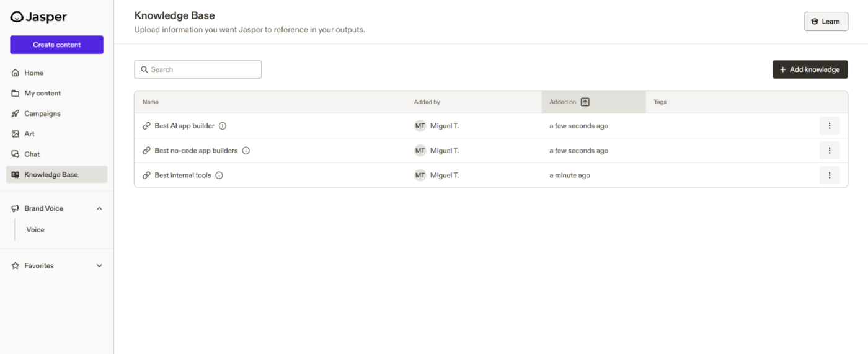Click the MT avatar in the Best AI app builder row
Screen dimensions: 868x354
pyautogui.click(x=420, y=126)
